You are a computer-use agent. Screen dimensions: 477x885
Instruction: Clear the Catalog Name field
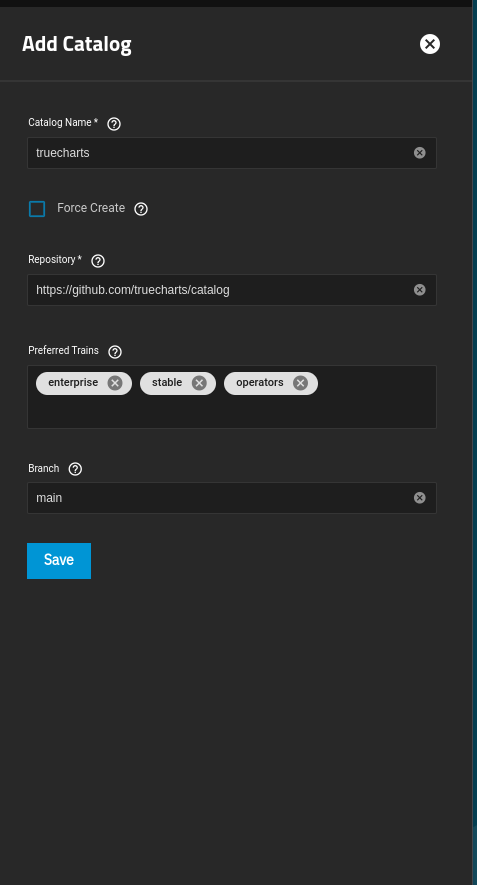(419, 153)
